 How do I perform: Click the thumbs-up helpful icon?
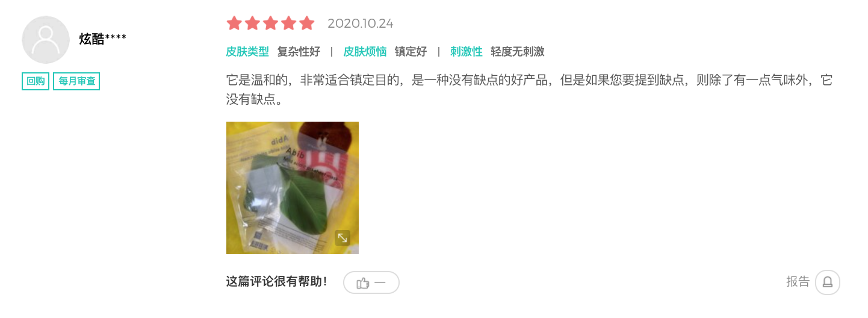pyautogui.click(x=362, y=282)
